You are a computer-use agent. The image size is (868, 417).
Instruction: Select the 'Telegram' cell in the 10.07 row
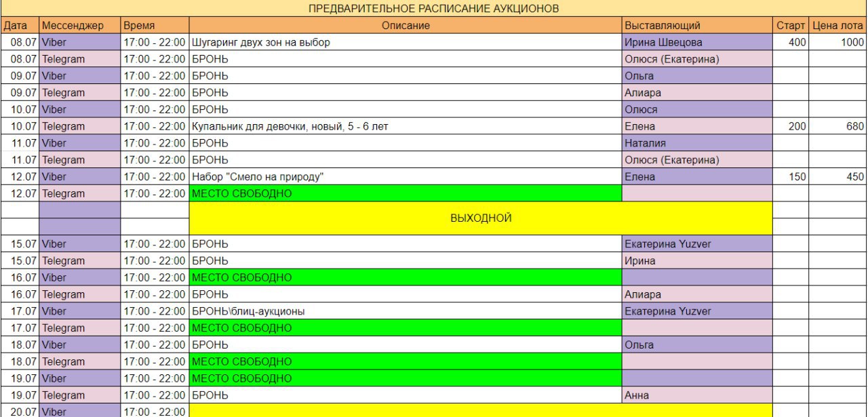[80, 126]
